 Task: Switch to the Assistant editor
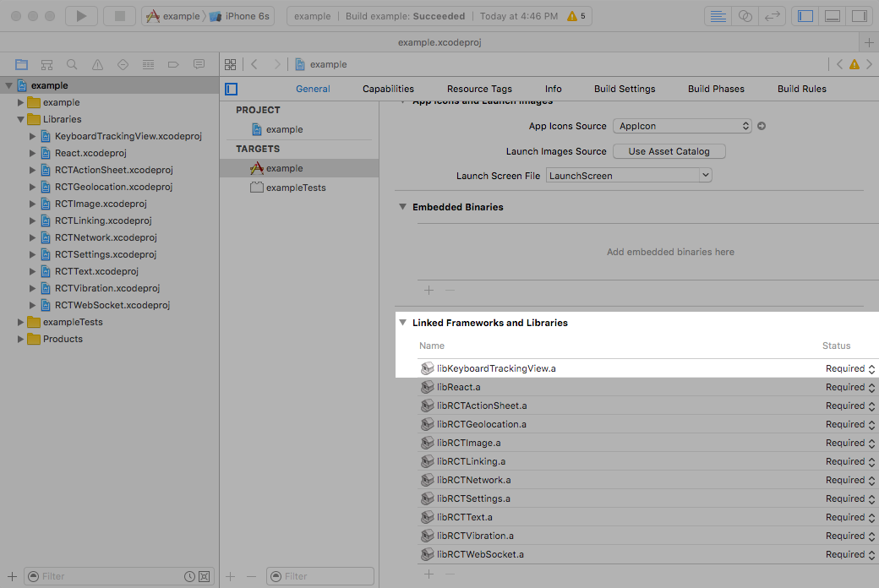tap(745, 16)
